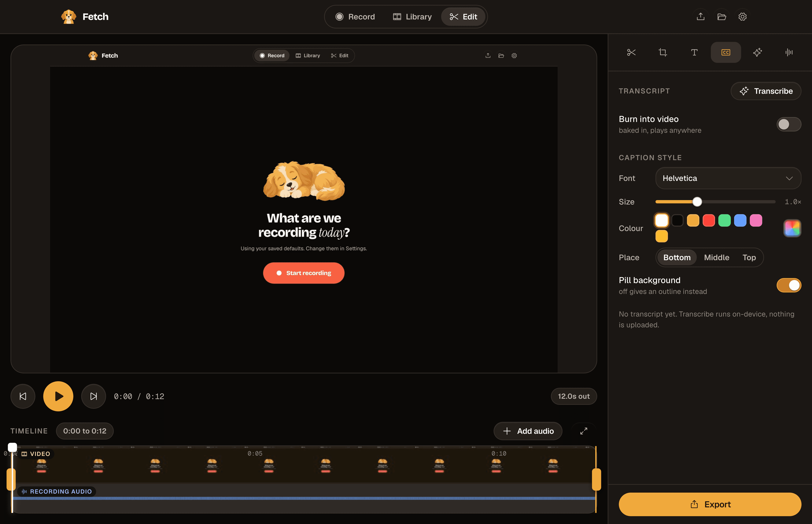This screenshot has width=812, height=524.
Task: Click the blue recording audio waveform bar
Action: tap(304, 498)
